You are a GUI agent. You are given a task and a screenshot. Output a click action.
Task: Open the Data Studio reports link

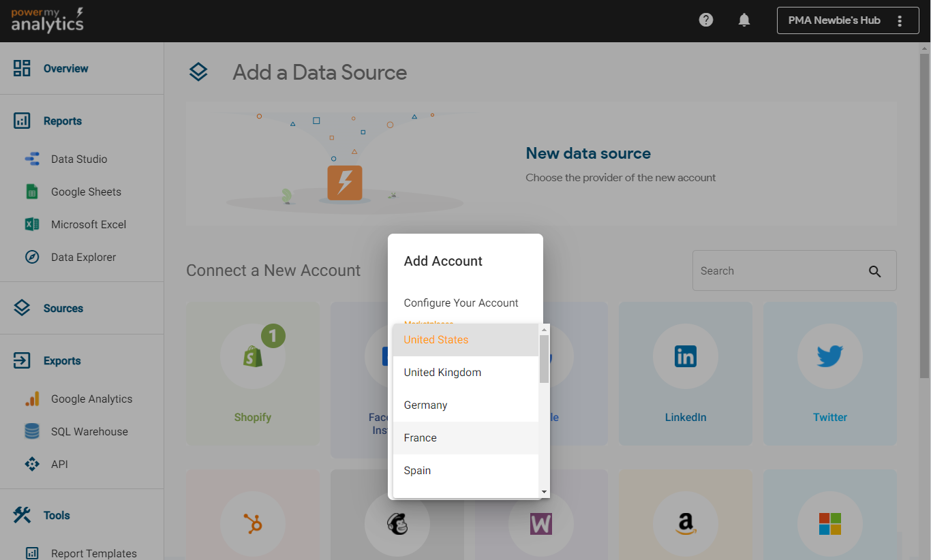coord(78,159)
